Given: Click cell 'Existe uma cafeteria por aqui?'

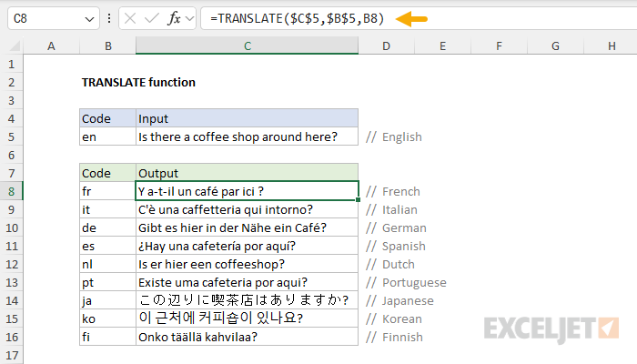Looking at the screenshot, I should (x=247, y=282).
